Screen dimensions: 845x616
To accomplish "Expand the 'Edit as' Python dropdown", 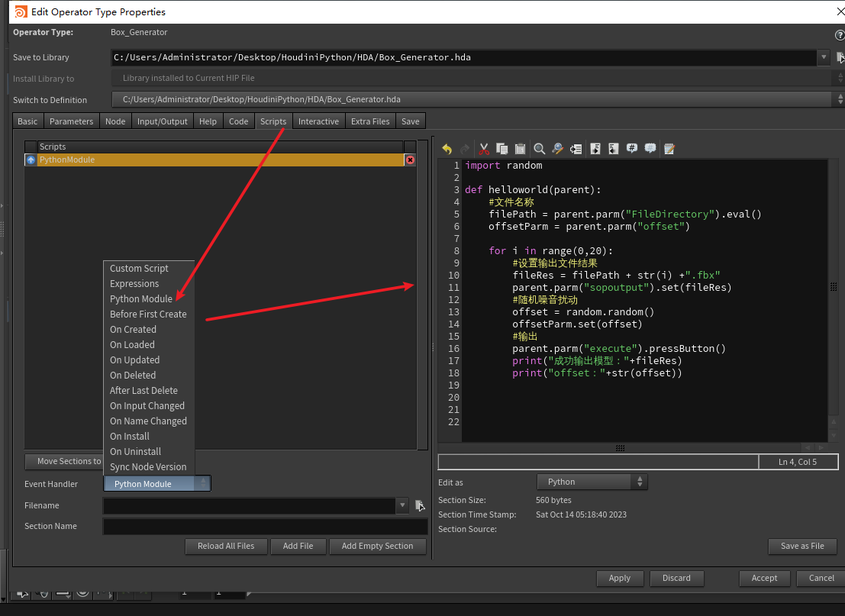I will tap(592, 482).
